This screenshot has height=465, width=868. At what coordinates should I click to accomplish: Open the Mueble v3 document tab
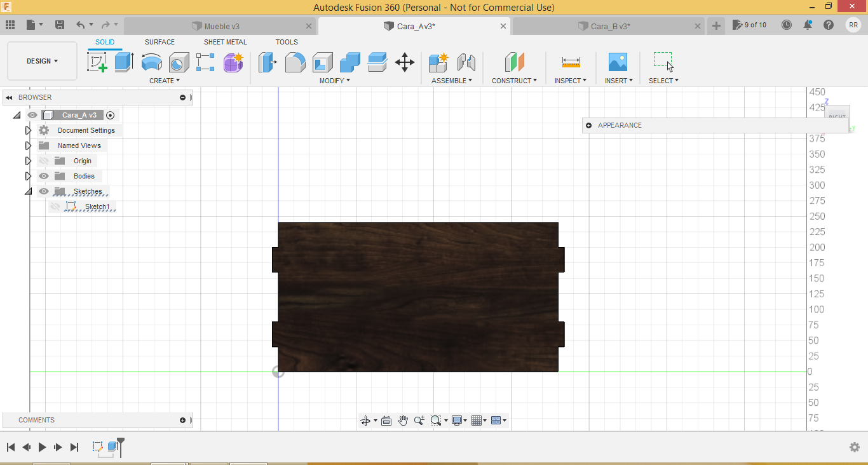221,26
